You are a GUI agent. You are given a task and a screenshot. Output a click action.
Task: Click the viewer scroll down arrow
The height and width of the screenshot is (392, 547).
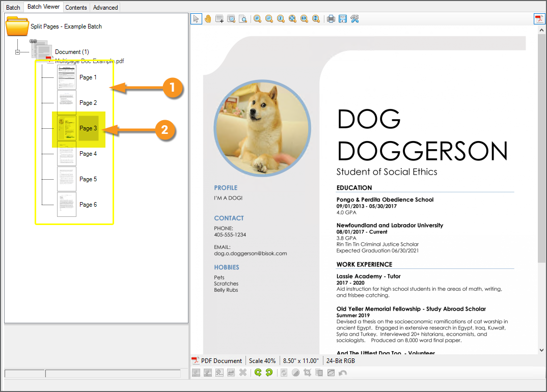click(541, 350)
